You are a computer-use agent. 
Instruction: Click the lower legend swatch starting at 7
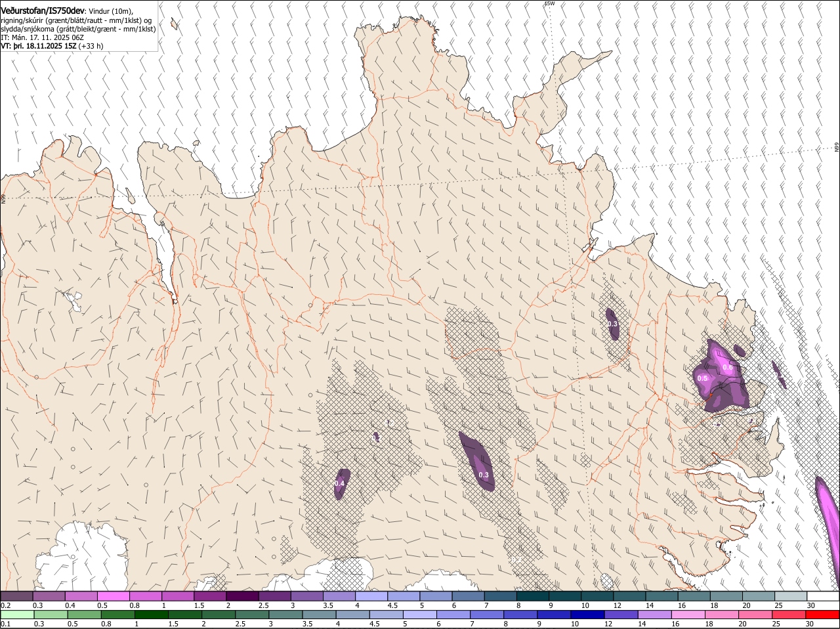(x=487, y=615)
